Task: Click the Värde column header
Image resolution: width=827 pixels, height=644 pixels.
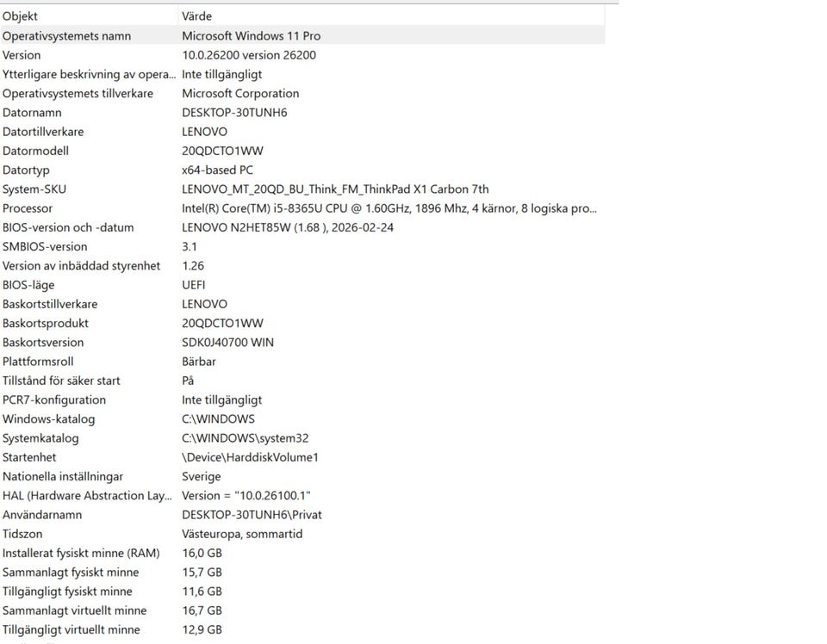Action: 391,15
